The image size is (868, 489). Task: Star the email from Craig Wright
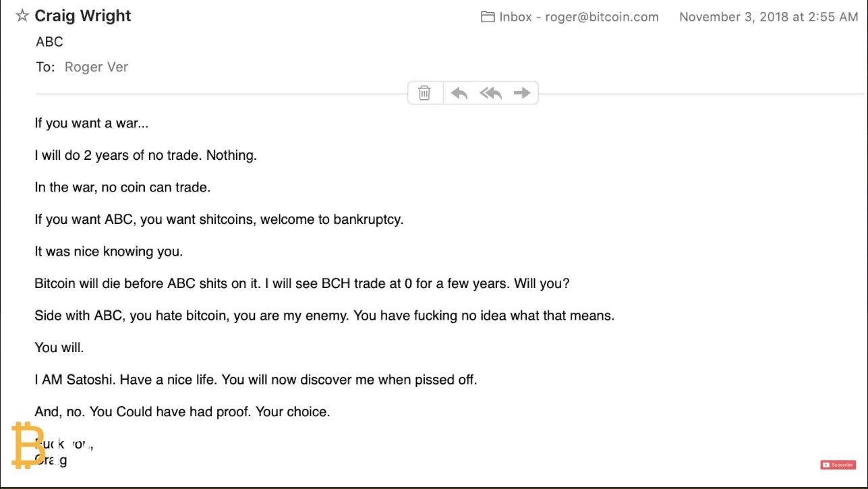[22, 16]
